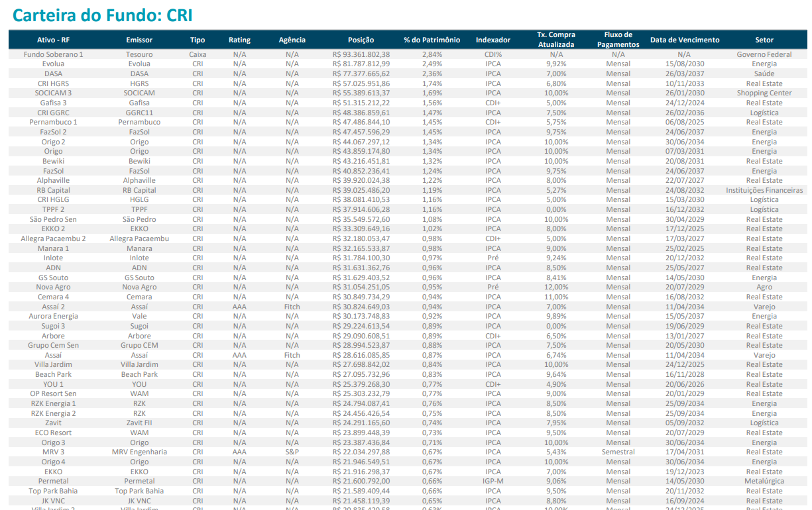Screen dimensions: 812x510
Task: Select the '4,90%' rate in the YOU 1 row
Action: point(556,384)
